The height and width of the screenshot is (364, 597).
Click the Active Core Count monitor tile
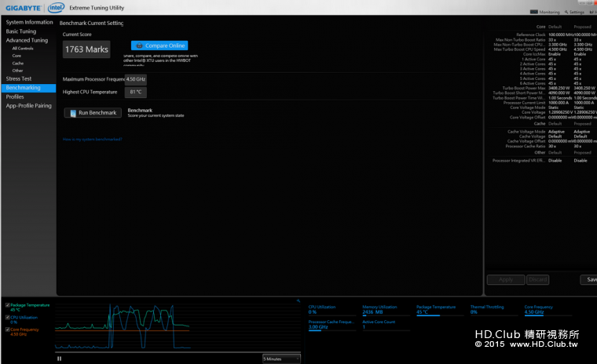pyautogui.click(x=386, y=325)
